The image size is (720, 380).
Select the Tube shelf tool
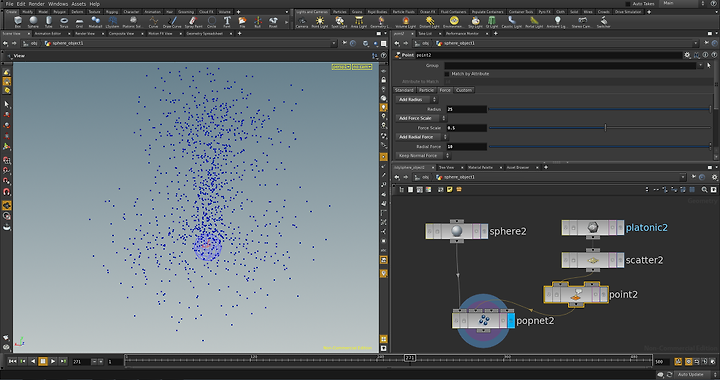pos(48,22)
